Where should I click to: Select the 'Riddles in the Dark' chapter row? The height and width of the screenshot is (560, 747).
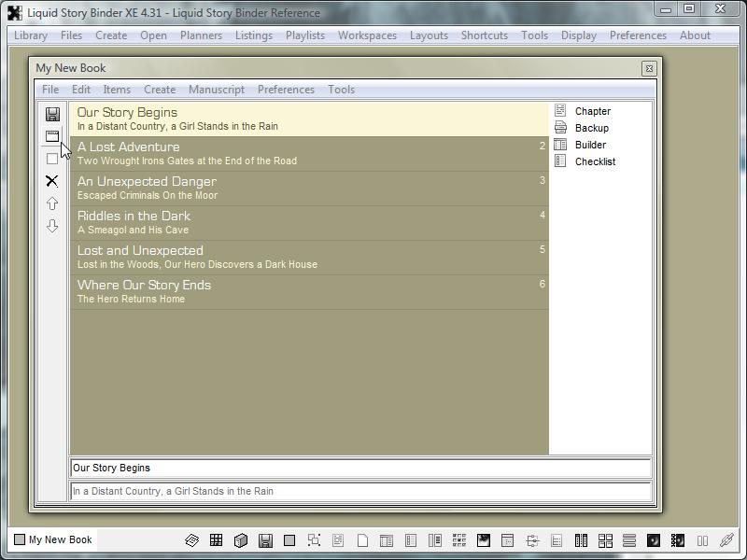[308, 222]
